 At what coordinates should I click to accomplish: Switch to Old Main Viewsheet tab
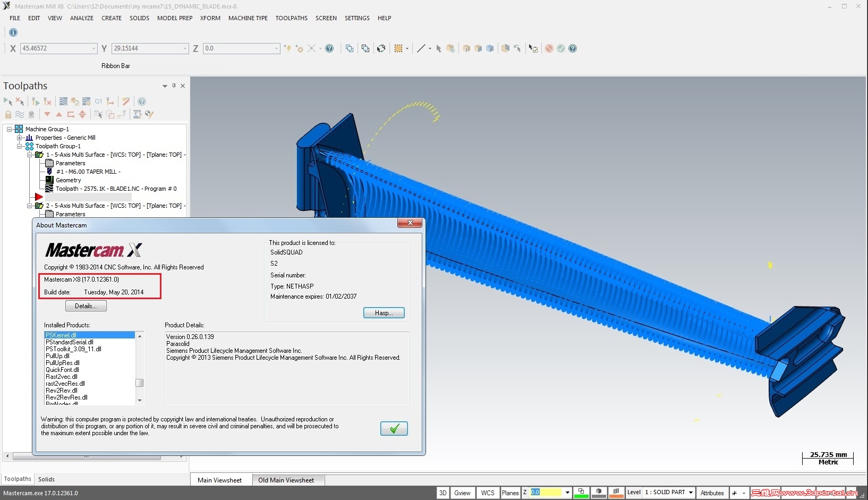pos(286,480)
